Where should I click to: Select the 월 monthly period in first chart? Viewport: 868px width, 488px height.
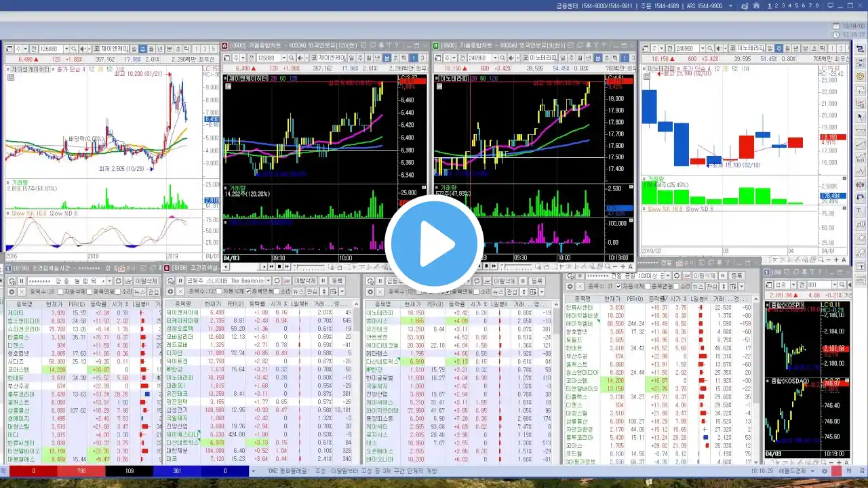(x=152, y=49)
